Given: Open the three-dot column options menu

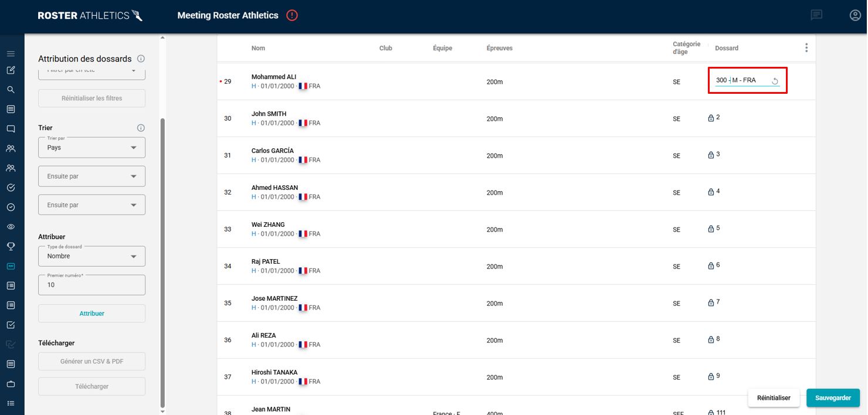Looking at the screenshot, I should click(806, 47).
